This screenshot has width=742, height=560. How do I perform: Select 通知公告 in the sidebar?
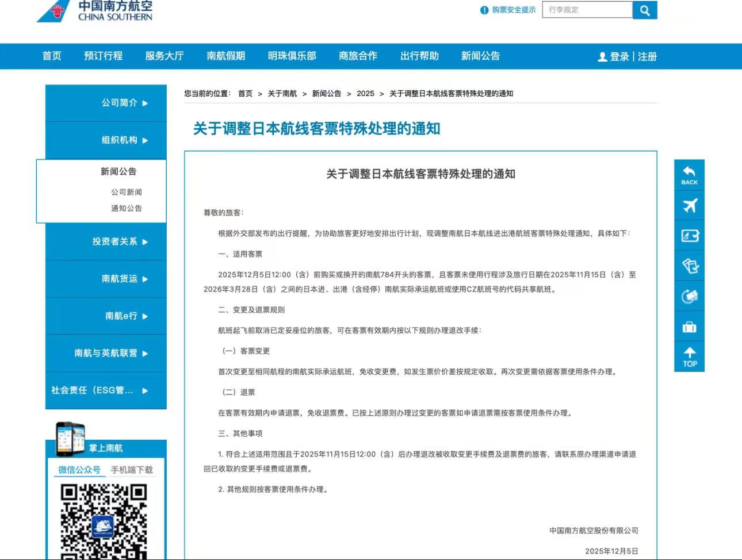click(x=126, y=208)
